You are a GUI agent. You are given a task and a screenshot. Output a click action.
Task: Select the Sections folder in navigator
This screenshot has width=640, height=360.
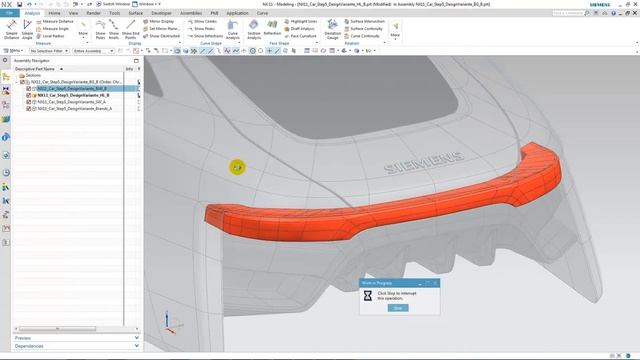tap(30, 76)
